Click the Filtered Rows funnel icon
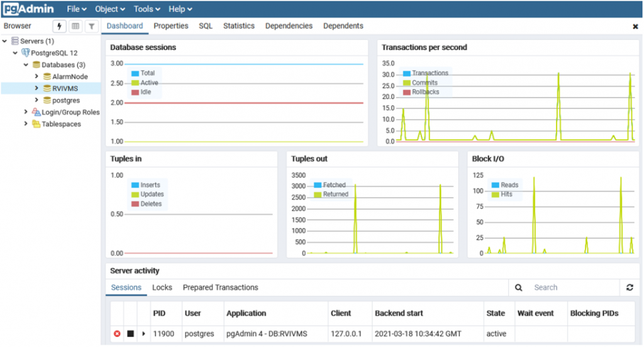The image size is (644, 347). 91,26
